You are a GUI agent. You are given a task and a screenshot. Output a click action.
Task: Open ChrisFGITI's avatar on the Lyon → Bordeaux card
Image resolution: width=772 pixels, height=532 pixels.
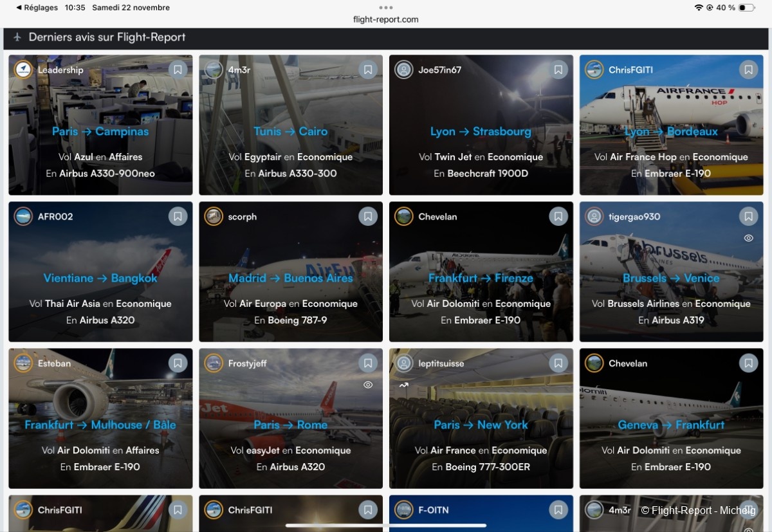click(x=594, y=69)
